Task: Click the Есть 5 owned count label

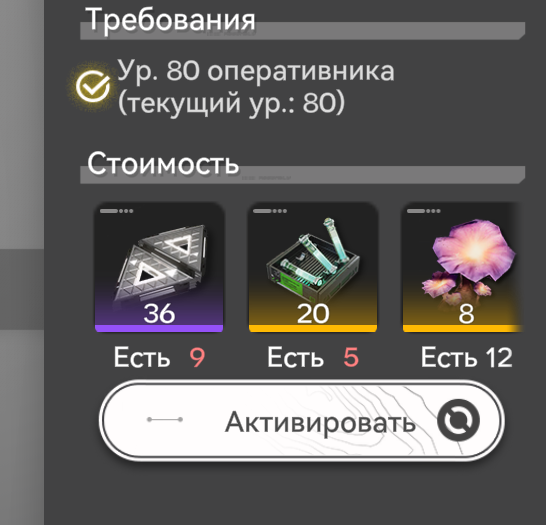Action: pos(313,357)
